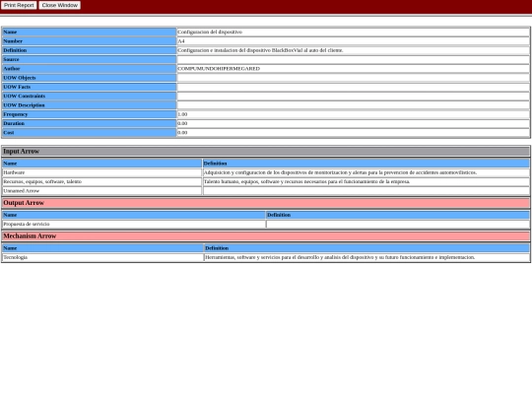Click the Author label cell
Viewport: 532px width, 399px height.
pos(90,69)
